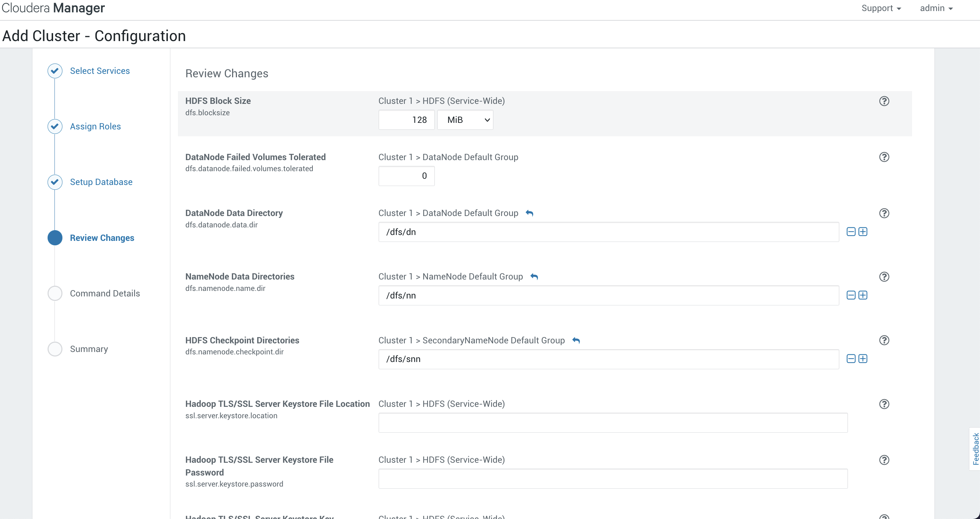Reset NameNode Data Directories to default

[x=534, y=277]
